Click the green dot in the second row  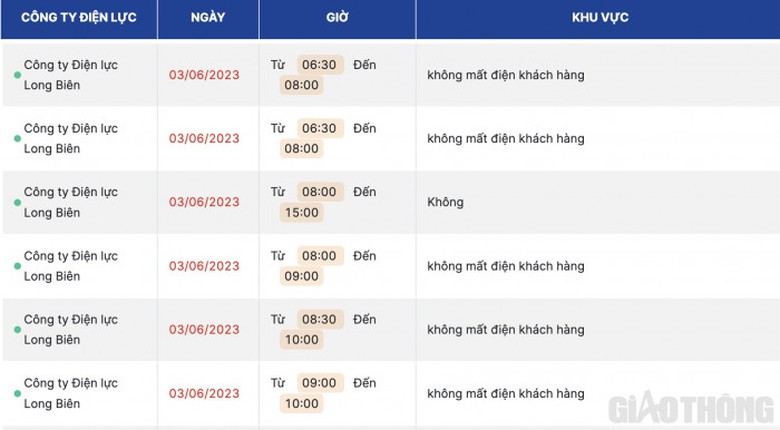pos(17,139)
